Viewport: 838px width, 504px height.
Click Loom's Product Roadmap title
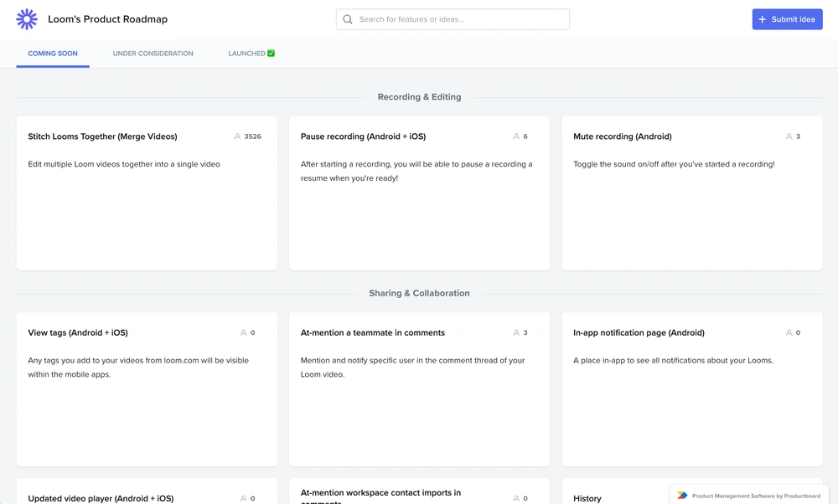coord(107,19)
